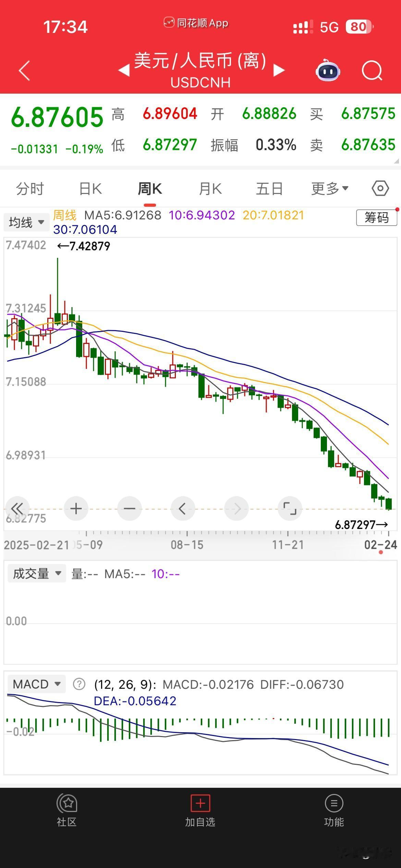Tap the 同花顺 App status label
Viewport: 401px width, 868px height.
[196, 23]
